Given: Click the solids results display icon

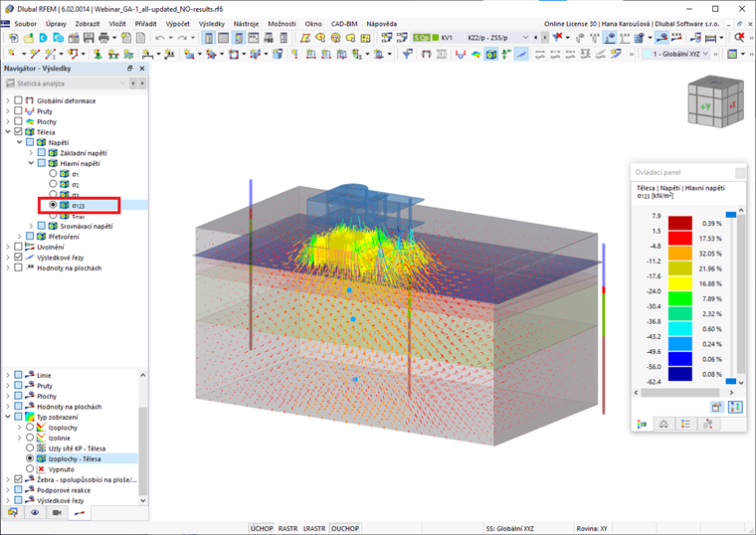Looking at the screenshot, I should tap(490, 54).
